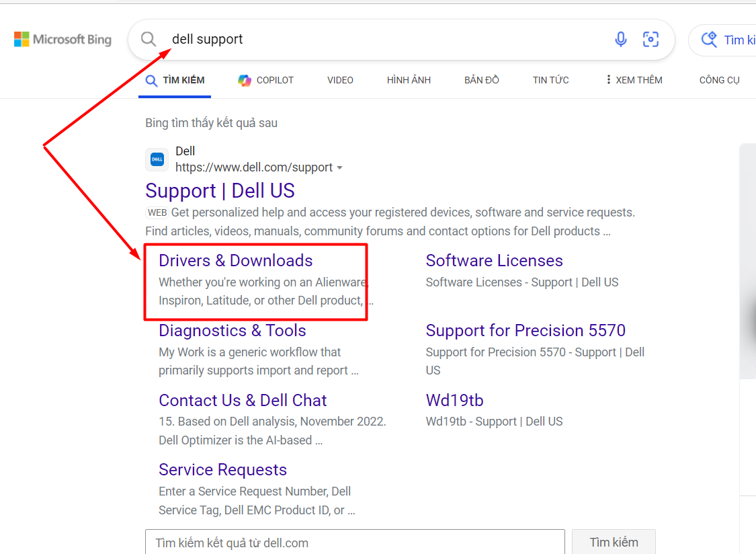756x554 pixels.
Task: Click the partially visible Tìm ki button top right
Action: click(722, 40)
